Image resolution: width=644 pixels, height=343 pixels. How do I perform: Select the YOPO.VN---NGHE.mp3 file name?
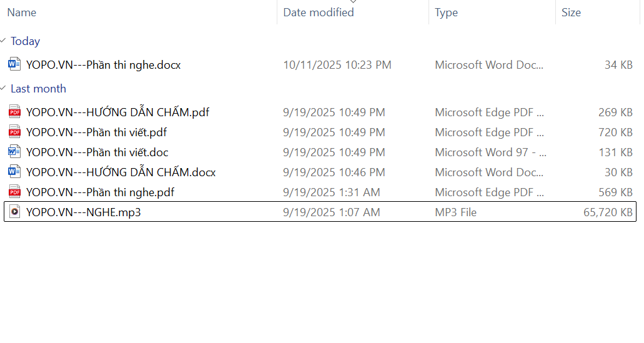point(83,212)
